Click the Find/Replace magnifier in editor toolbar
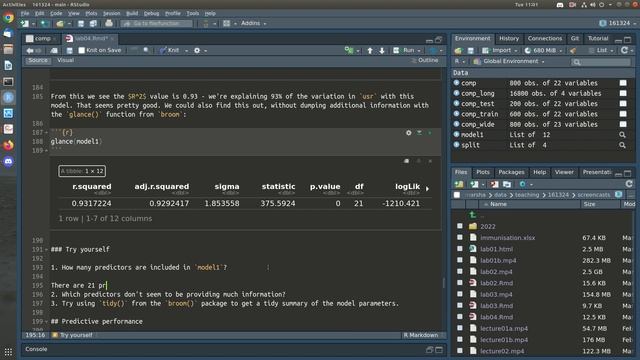This screenshot has height=360, width=640. pos(146,50)
